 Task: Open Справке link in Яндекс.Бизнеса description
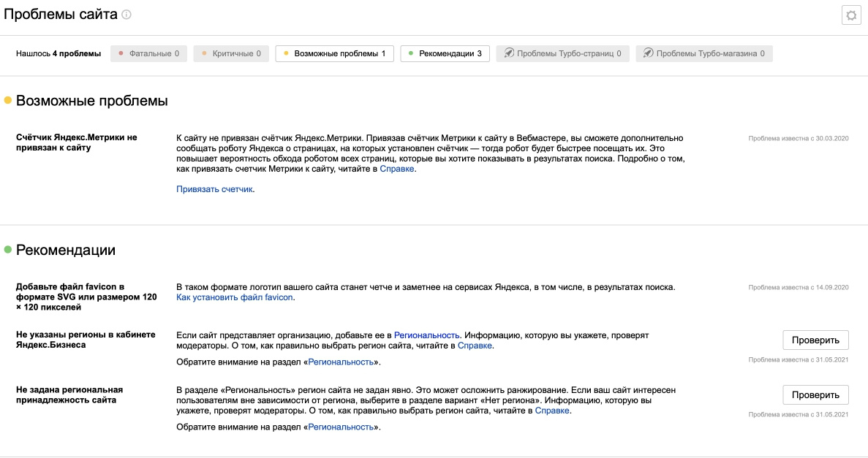pyautogui.click(x=475, y=346)
